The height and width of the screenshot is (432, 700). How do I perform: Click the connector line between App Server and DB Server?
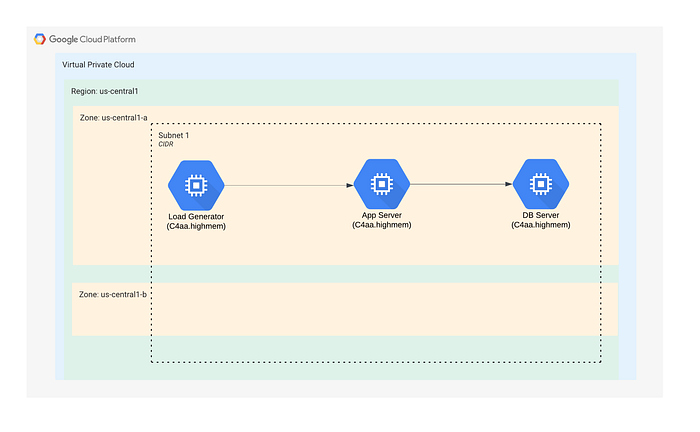click(458, 184)
